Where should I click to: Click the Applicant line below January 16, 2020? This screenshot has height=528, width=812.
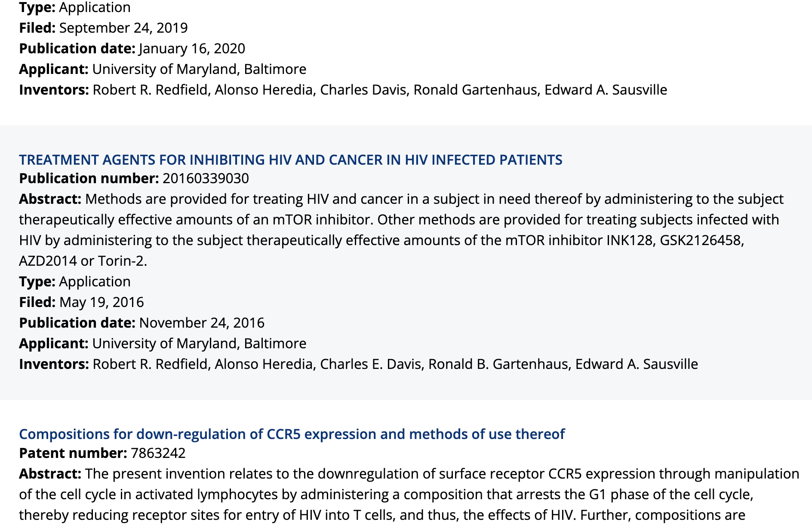click(163, 69)
